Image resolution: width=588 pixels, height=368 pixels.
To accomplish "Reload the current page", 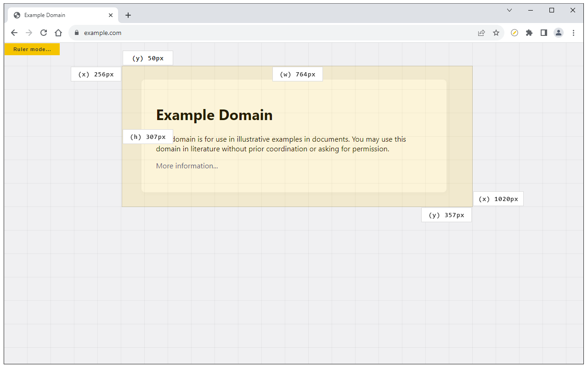I will click(x=44, y=33).
